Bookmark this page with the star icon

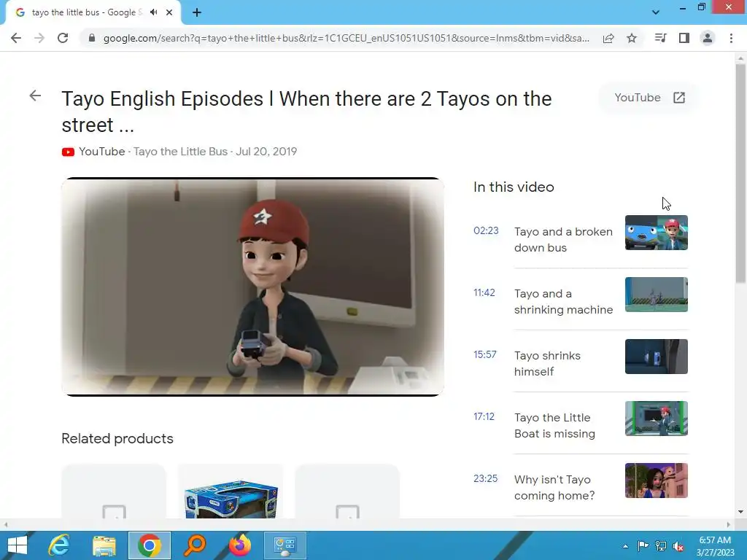click(632, 38)
